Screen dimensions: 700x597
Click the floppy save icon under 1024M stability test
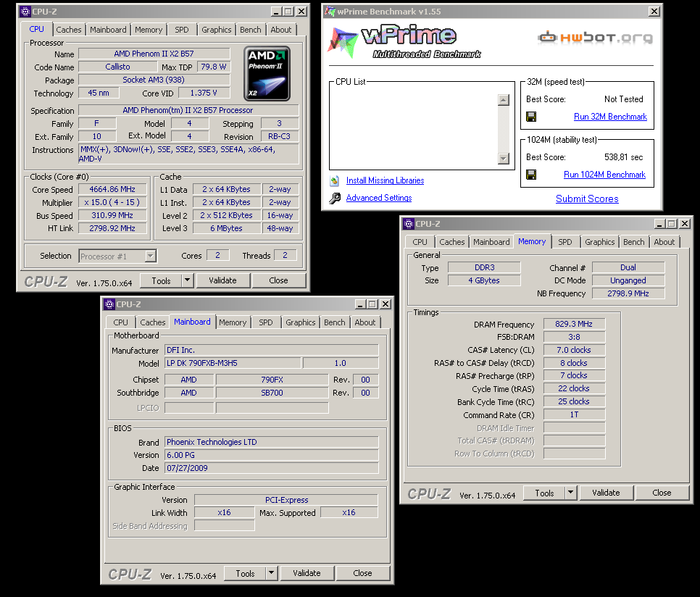click(531, 175)
